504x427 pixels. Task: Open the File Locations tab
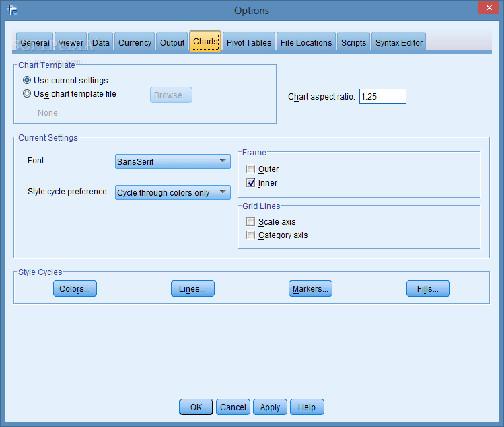tap(306, 42)
